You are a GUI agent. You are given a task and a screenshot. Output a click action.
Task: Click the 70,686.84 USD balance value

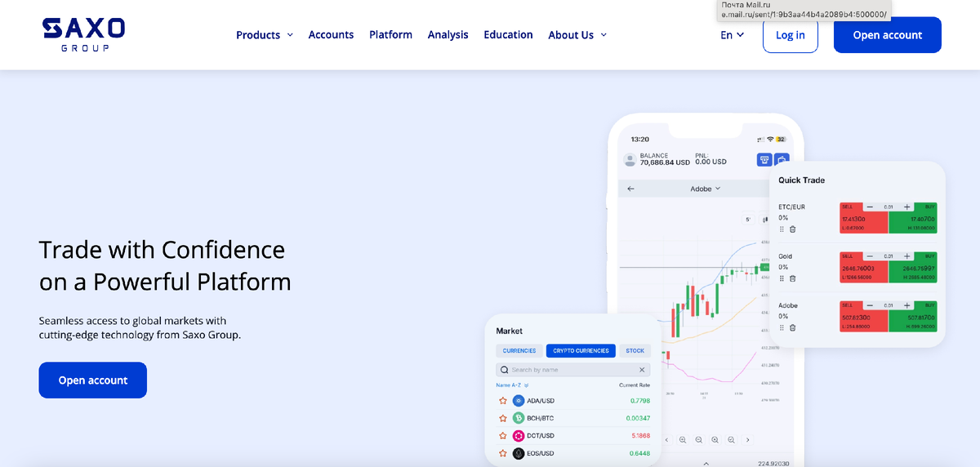664,162
